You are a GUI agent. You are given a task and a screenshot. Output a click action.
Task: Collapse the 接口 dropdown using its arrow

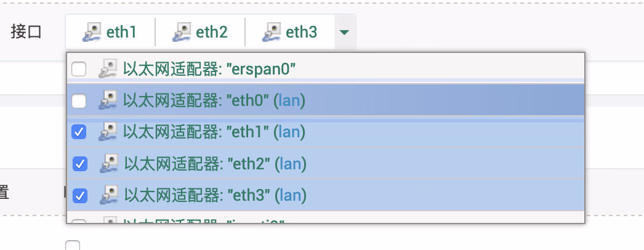(x=345, y=32)
